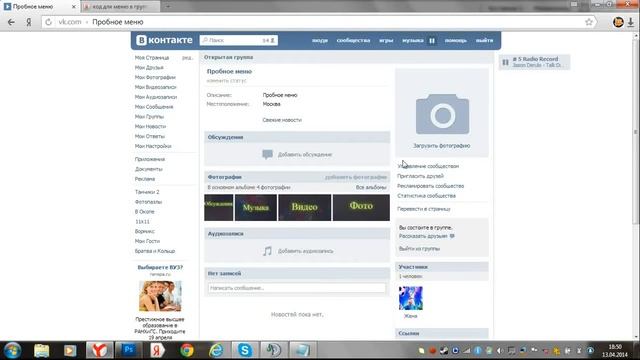Go back with the browser back arrow
Image resolution: width=640 pixels, height=360 pixels.
pos(11,22)
